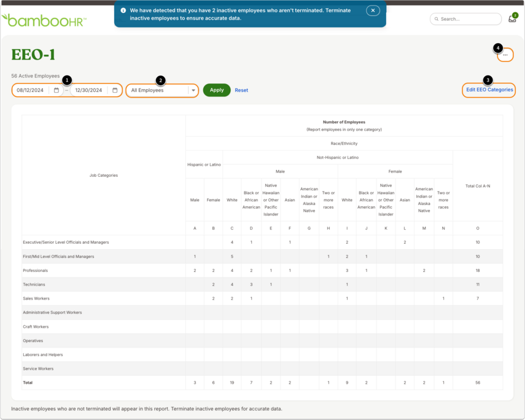Image resolution: width=525 pixels, height=420 pixels.
Task: Click the BambooHR logo
Action: tap(44, 20)
